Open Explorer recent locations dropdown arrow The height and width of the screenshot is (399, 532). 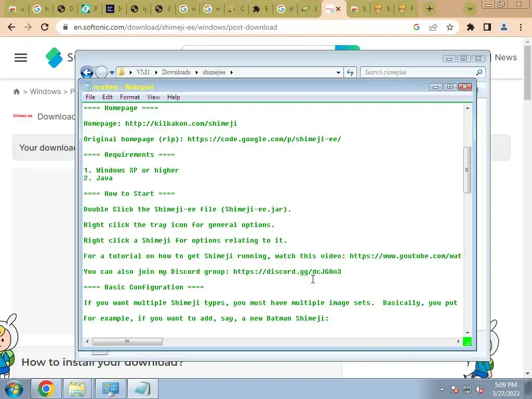point(112,73)
